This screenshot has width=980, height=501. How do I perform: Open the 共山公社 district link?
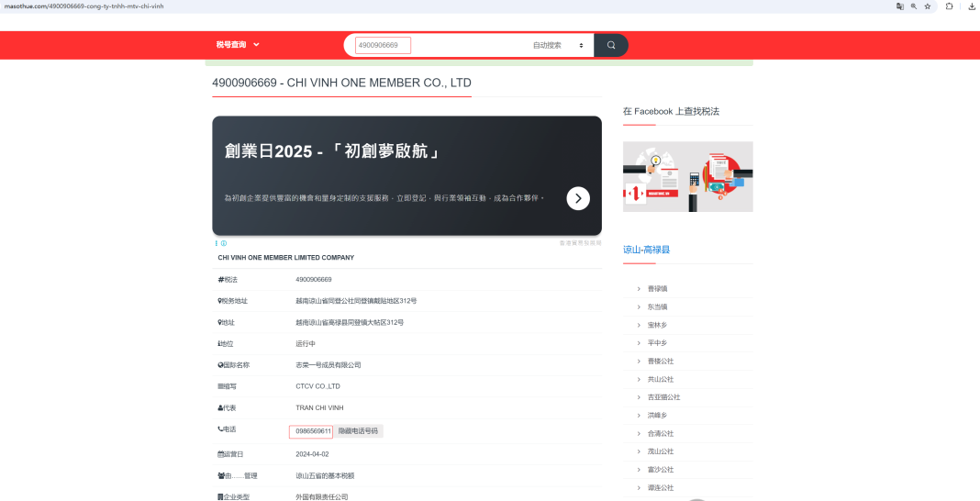click(x=661, y=379)
